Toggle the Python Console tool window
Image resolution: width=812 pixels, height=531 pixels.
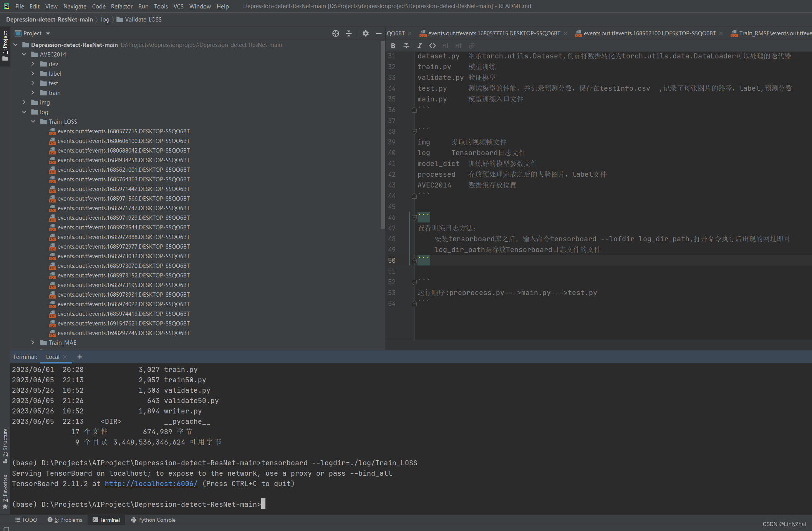(153, 519)
